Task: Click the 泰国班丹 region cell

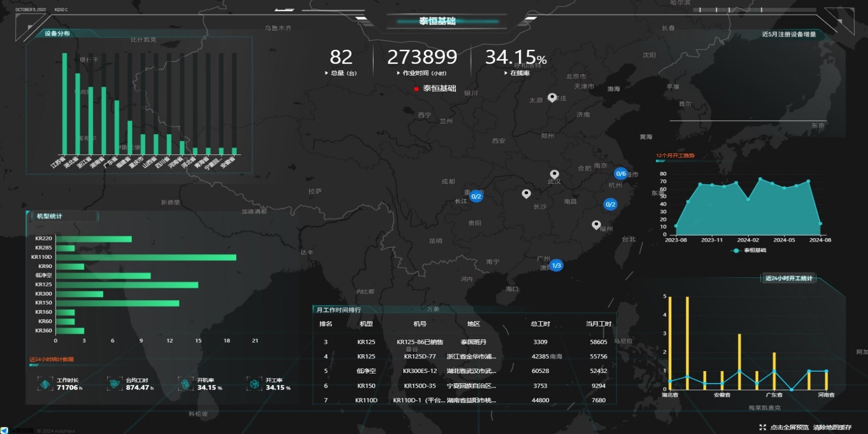Action: tap(474, 342)
